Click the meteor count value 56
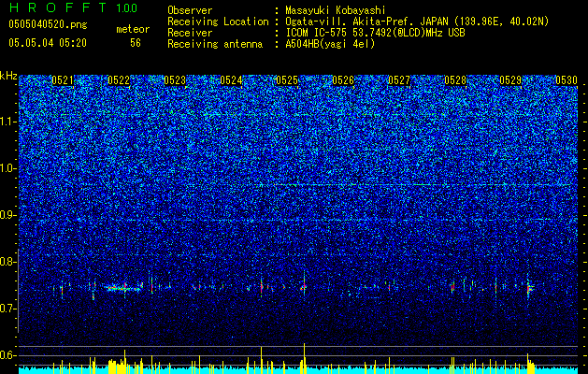The width and height of the screenshot is (588, 374). click(x=135, y=43)
